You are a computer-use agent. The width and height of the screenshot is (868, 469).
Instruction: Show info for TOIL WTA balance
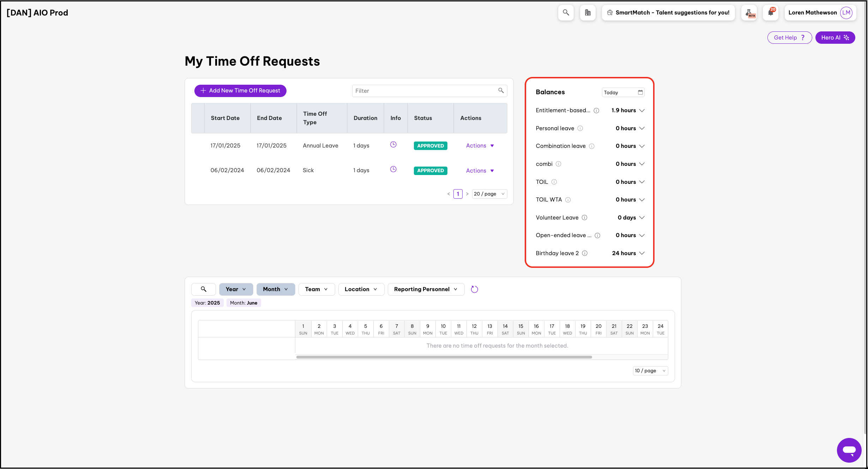(568, 200)
